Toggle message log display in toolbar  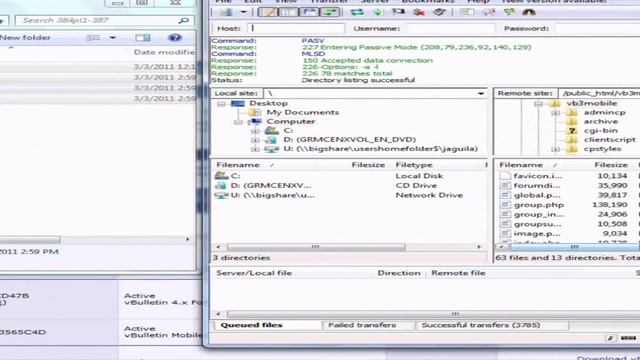(x=268, y=12)
